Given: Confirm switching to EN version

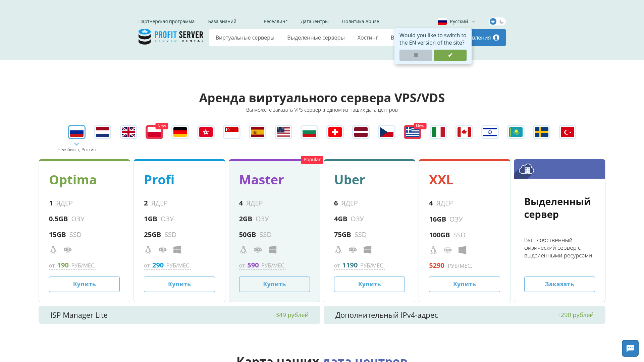Looking at the screenshot, I should 450,55.
